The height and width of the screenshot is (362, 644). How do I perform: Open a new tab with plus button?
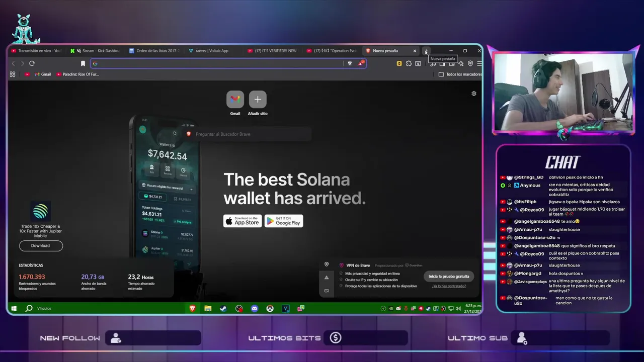pos(426,51)
